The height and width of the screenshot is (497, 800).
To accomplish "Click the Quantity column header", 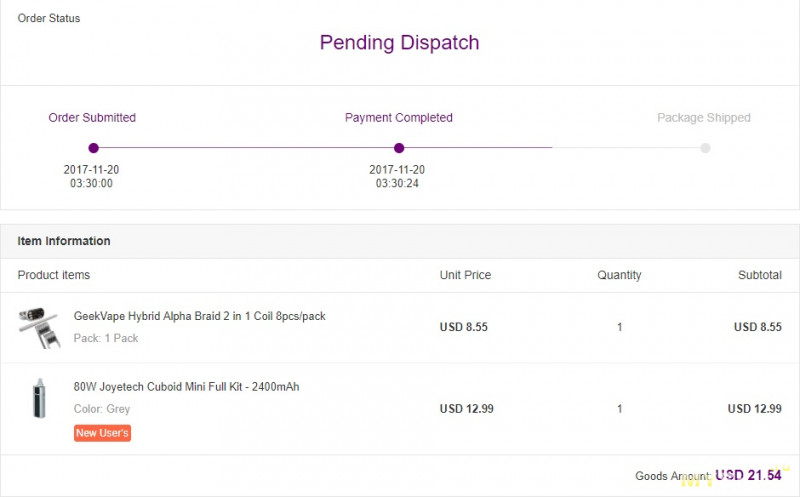I will click(x=619, y=275).
